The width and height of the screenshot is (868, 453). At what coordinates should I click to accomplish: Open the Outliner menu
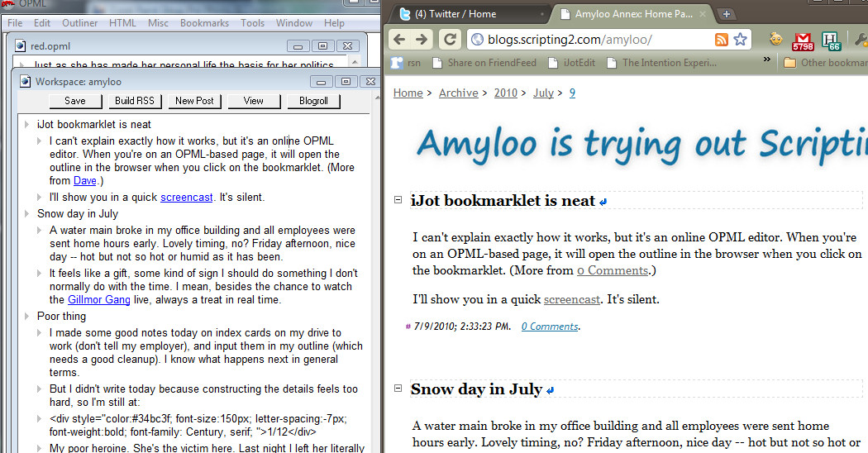pos(79,23)
